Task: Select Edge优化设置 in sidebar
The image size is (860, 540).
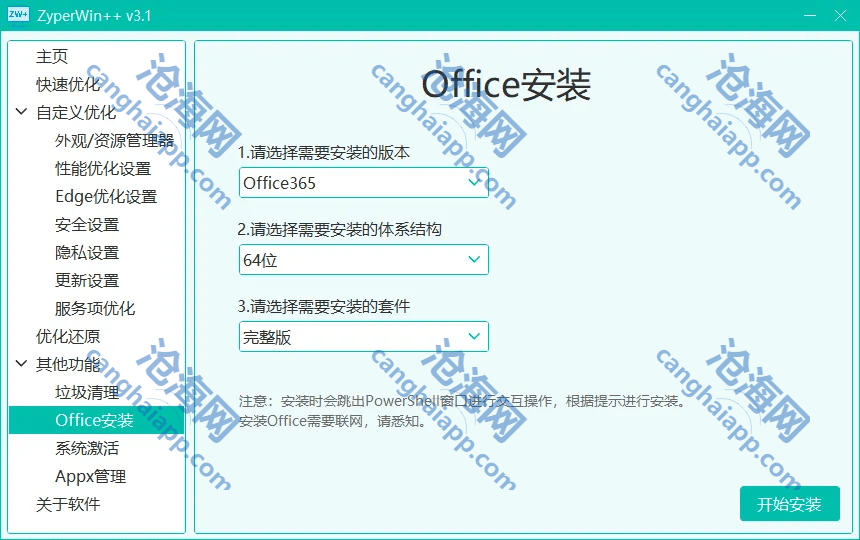Action: pos(106,197)
